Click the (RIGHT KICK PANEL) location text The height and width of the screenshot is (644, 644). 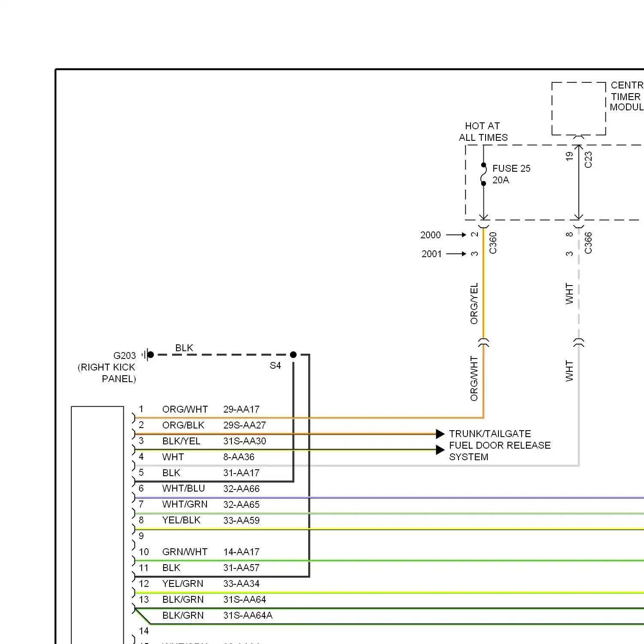coord(106,373)
